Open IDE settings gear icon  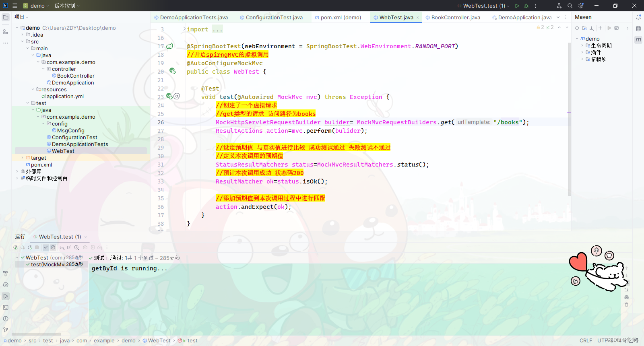click(581, 6)
